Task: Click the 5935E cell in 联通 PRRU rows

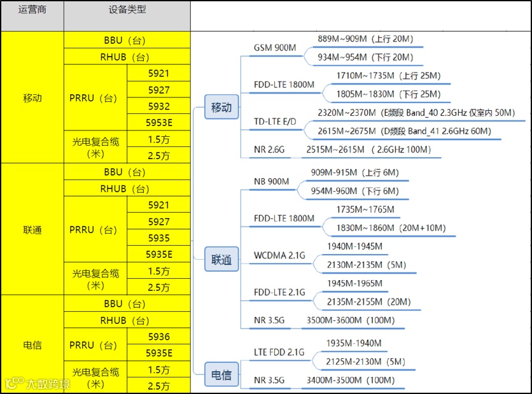Action: coord(159,254)
